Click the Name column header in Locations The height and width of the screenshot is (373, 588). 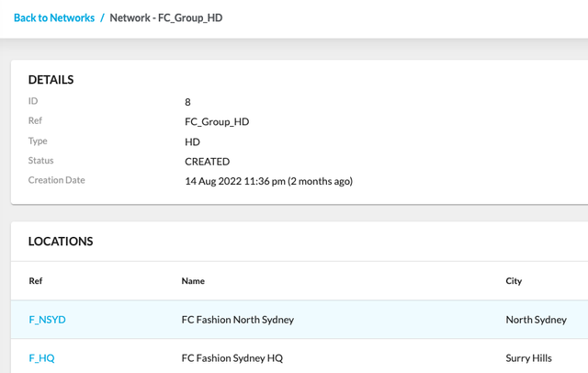click(x=193, y=281)
